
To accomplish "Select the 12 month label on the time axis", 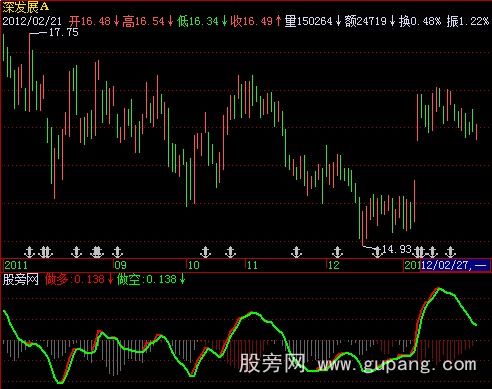I will pos(333,265).
